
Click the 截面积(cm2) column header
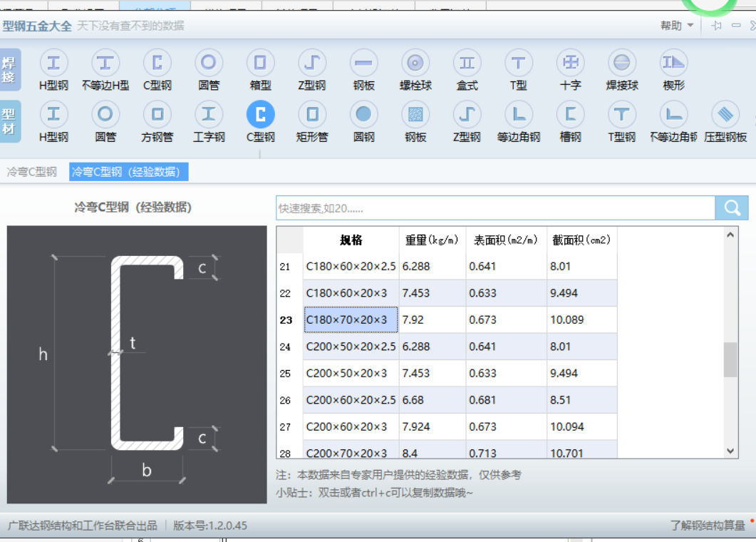pyautogui.click(x=581, y=240)
